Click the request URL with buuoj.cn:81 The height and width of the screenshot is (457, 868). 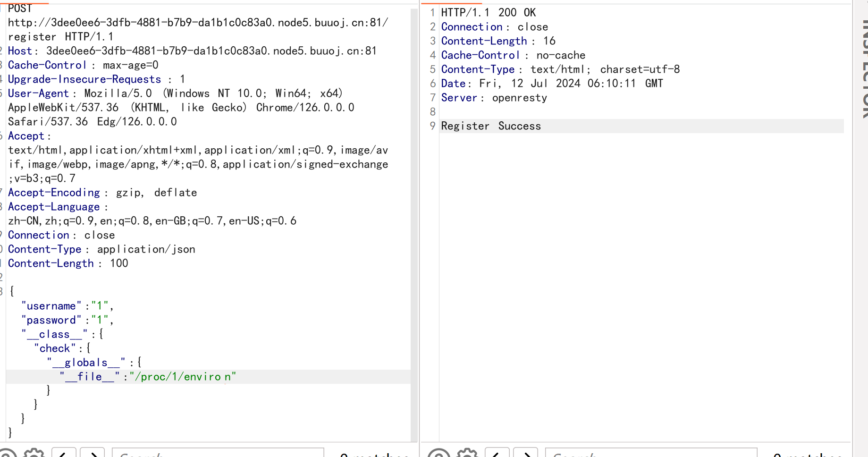coord(198,23)
